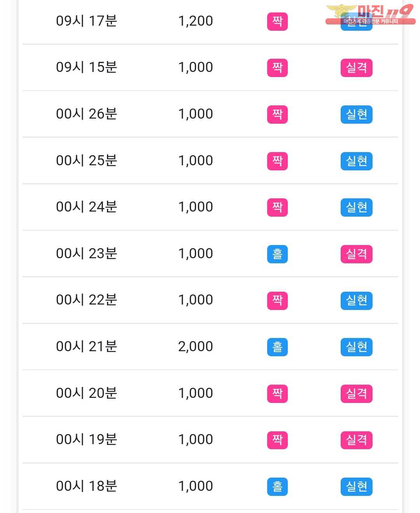420x513 pixels.
Task: Click the 실격 badge in 09시 15분 row
Action: click(357, 68)
